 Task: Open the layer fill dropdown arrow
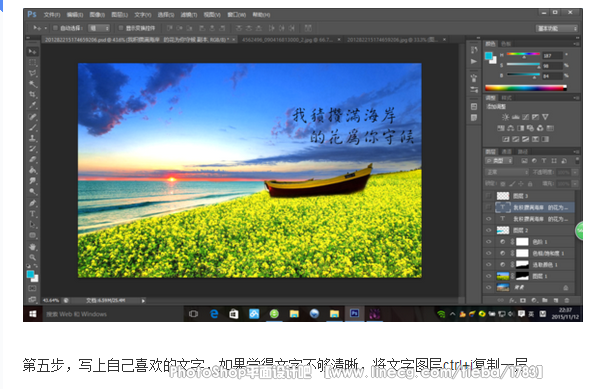click(575, 184)
